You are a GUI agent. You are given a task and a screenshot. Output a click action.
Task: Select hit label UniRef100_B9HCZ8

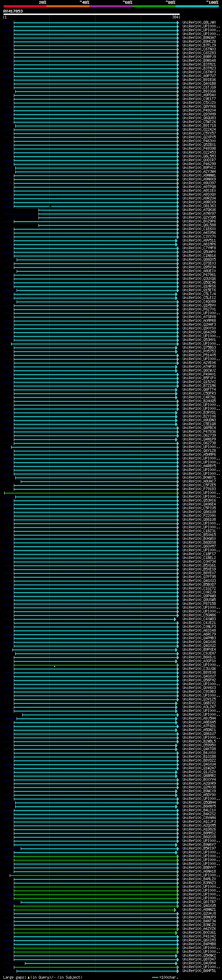click(199, 41)
